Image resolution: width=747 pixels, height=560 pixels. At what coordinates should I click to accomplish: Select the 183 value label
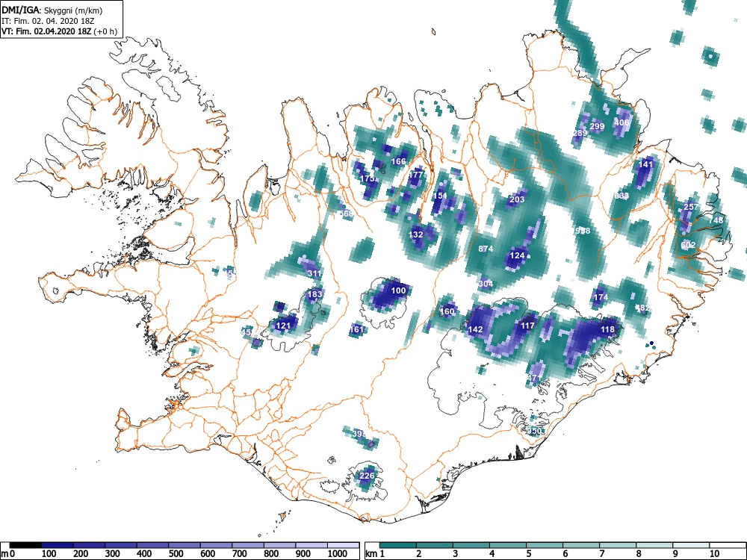[315, 294]
